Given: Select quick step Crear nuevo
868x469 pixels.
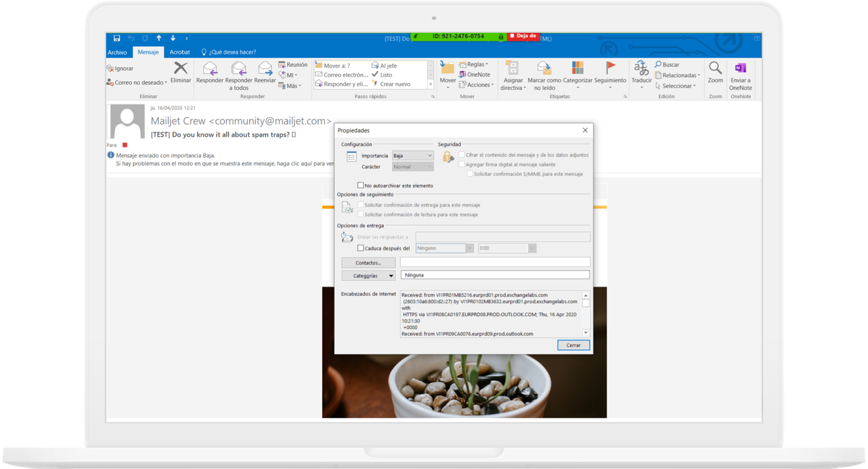Looking at the screenshot, I should (x=390, y=84).
